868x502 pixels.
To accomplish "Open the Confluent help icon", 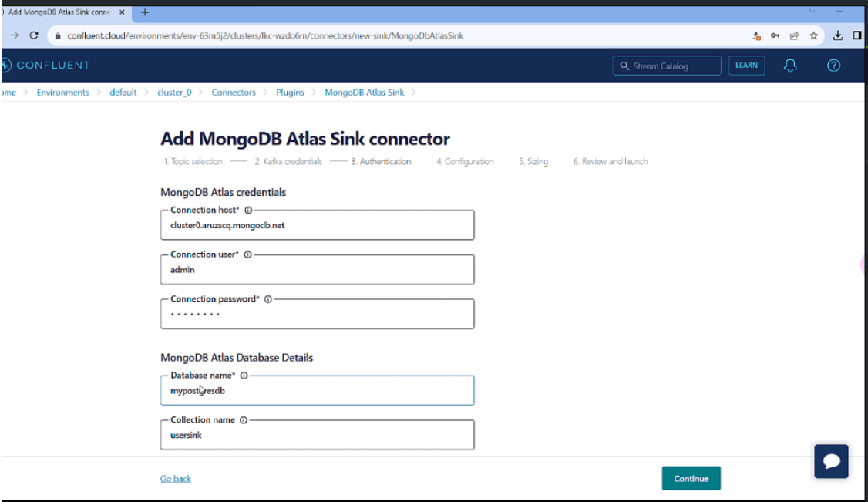I will click(833, 66).
